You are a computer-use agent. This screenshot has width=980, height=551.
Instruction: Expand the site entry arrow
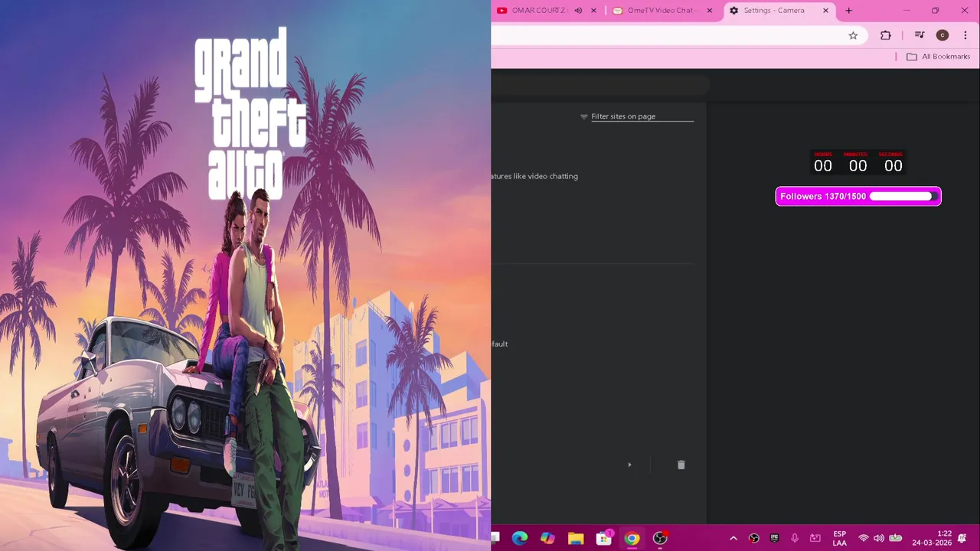tap(629, 465)
